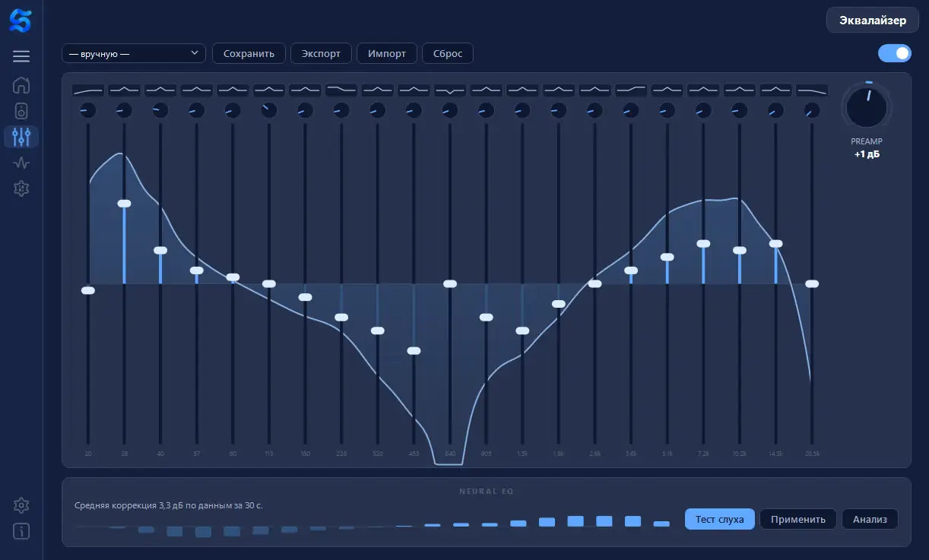Click the Импорт button
929x560 pixels.
(387, 53)
